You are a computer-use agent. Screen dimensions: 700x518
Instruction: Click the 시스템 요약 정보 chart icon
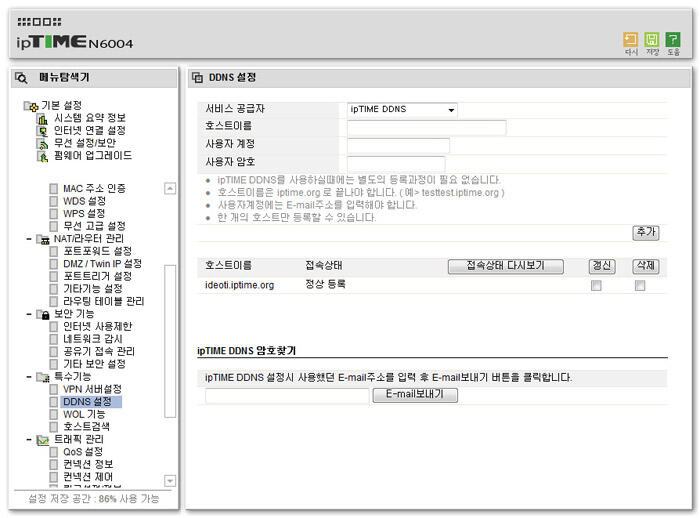point(42,119)
